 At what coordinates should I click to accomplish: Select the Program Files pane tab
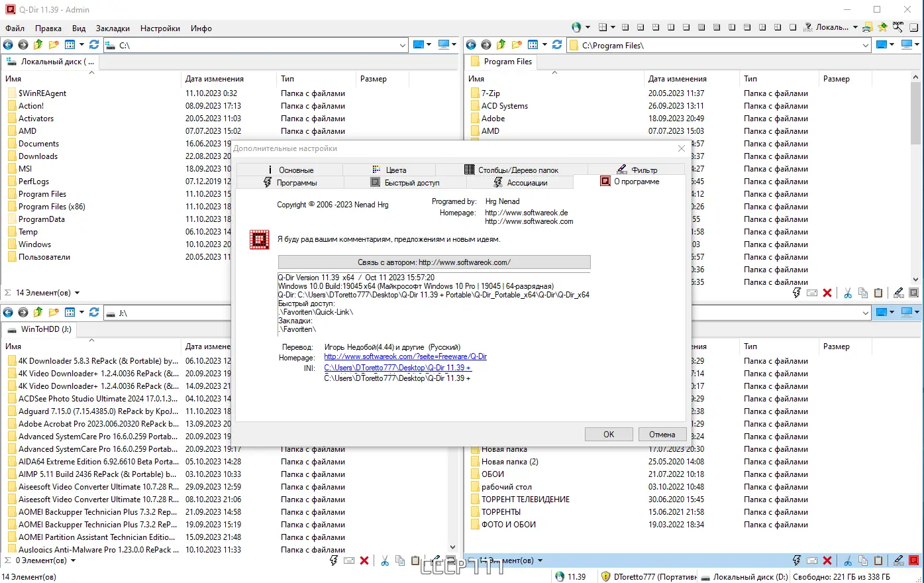pos(501,62)
